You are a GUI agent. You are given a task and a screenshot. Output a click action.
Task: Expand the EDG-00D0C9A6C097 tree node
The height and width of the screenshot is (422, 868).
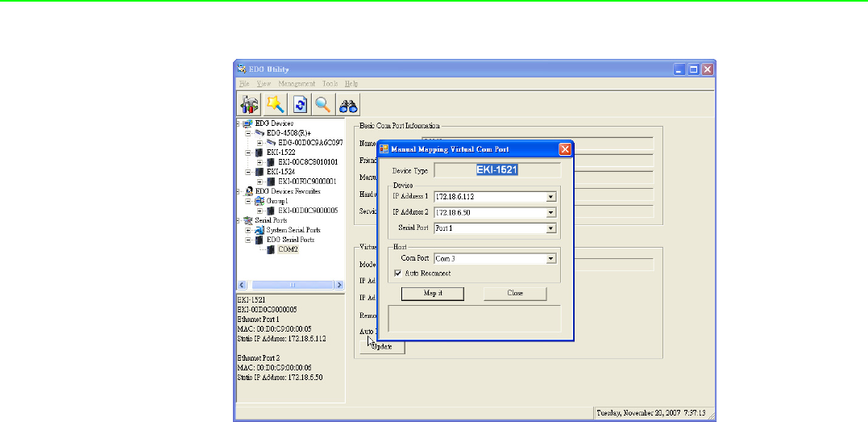pos(260,143)
